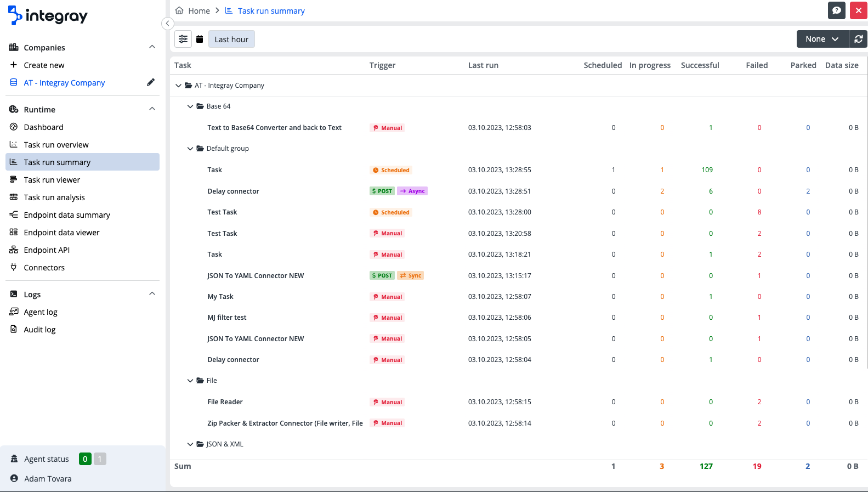Open Task run viewer menu item

(x=52, y=180)
